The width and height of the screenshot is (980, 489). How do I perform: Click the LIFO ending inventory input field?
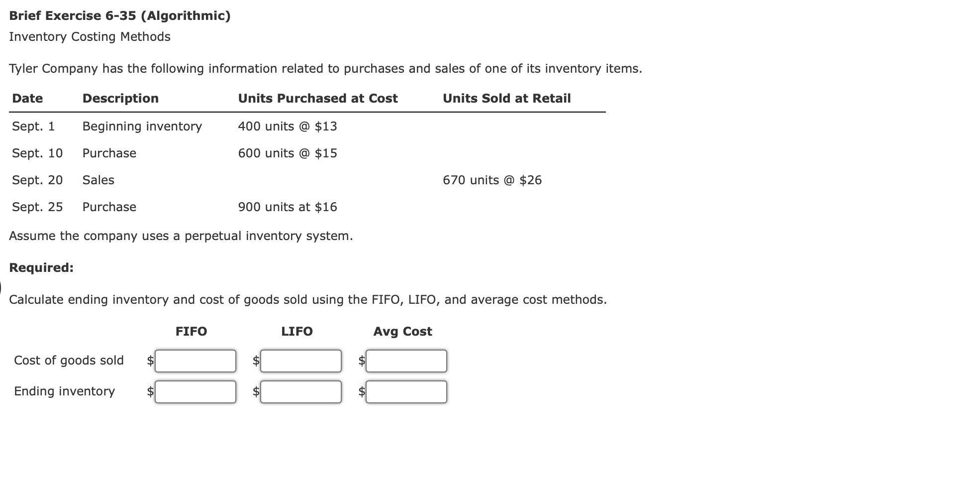pyautogui.click(x=300, y=391)
